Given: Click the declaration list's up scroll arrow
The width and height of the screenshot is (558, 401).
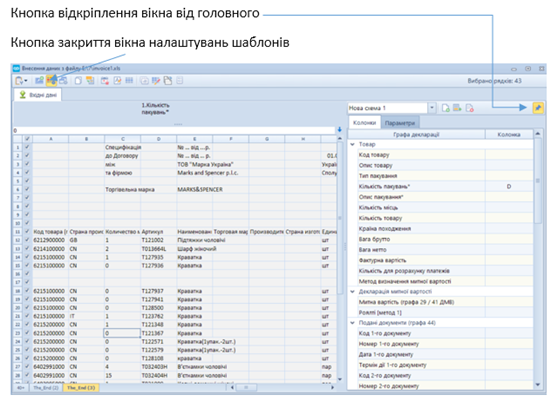Looking at the screenshot, I should coord(538,134).
